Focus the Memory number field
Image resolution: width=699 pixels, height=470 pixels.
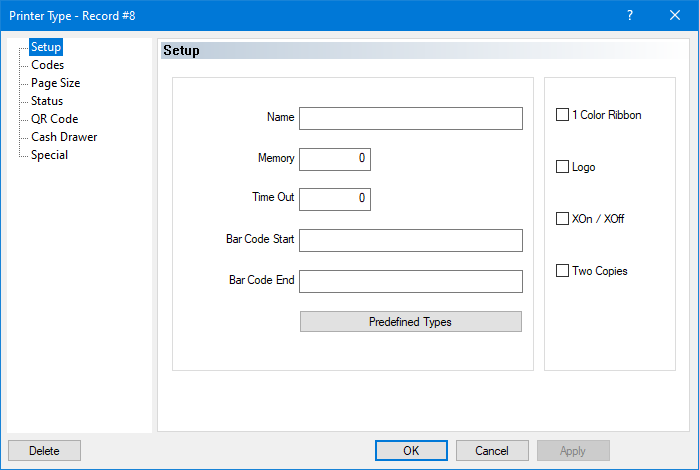click(335, 159)
